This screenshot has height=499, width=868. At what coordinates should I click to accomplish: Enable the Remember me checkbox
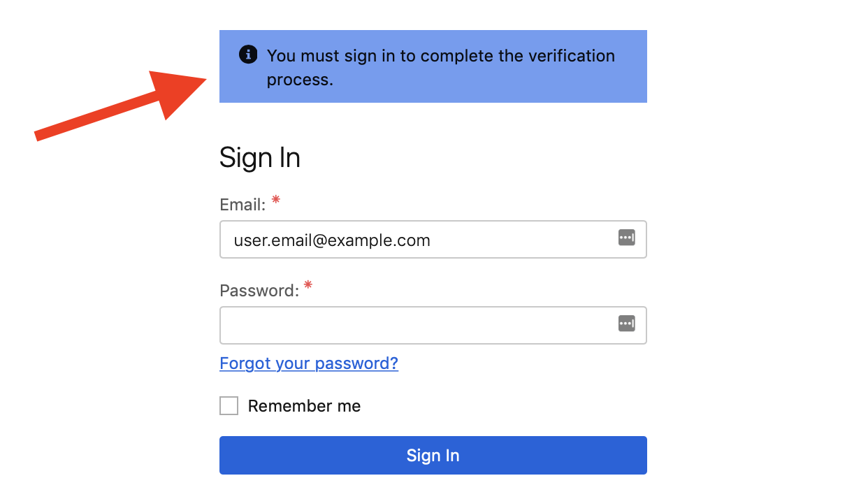tap(229, 406)
